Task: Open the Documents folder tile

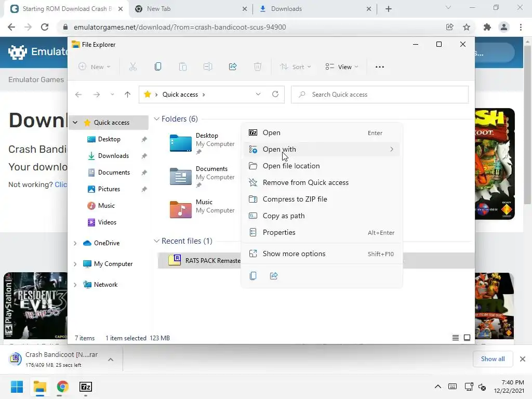Action: [202, 177]
